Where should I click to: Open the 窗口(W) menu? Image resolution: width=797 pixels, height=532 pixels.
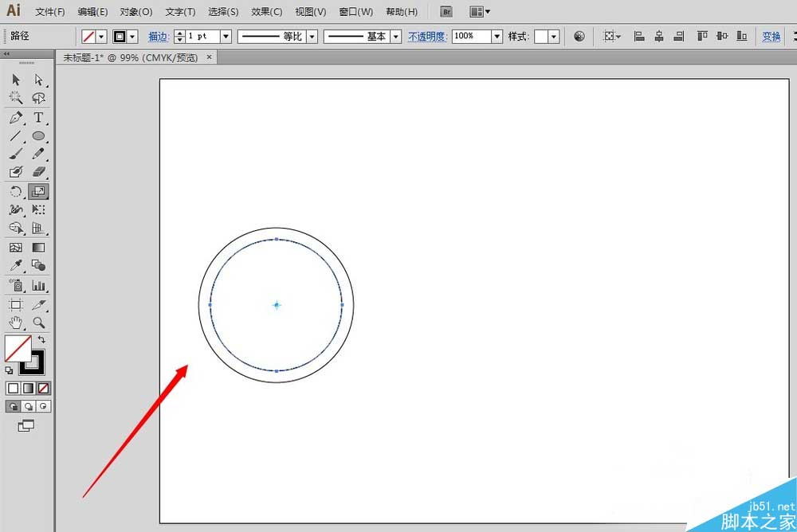tap(355, 12)
